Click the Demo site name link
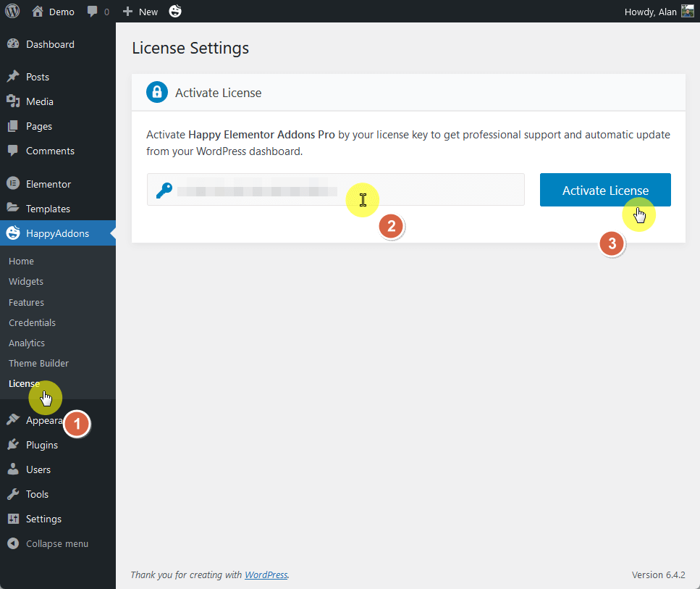Screen dimensions: 700x589 (x=62, y=12)
